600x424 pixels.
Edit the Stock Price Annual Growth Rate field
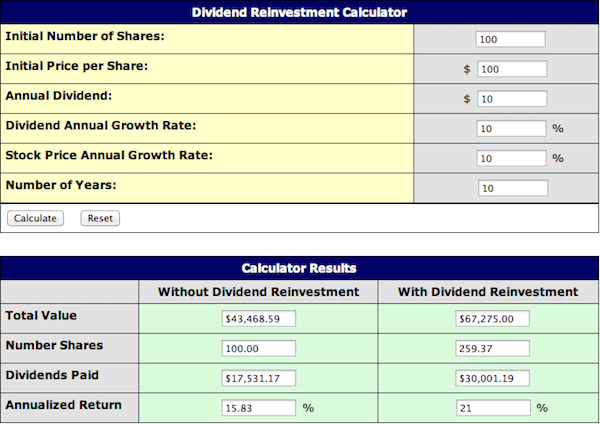pos(511,158)
